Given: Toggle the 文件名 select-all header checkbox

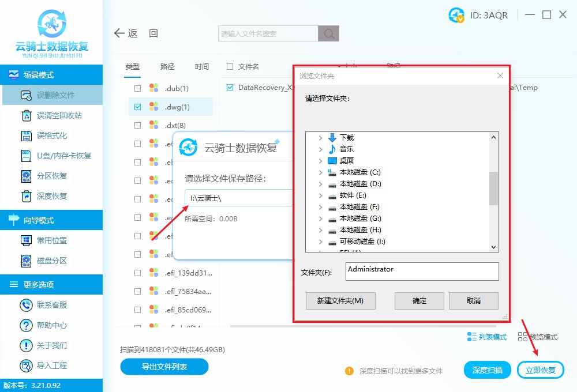Looking at the screenshot, I should coord(230,67).
